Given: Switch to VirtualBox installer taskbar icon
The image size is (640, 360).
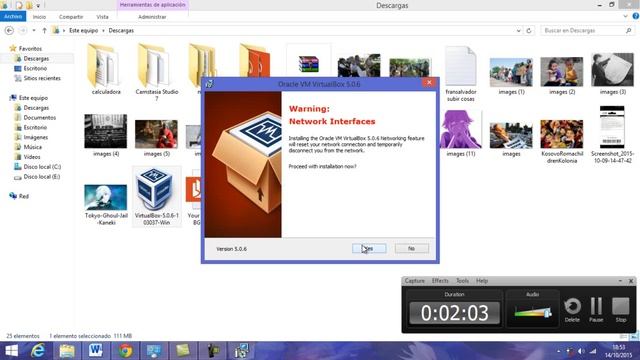Looking at the screenshot, I should (x=241, y=351).
